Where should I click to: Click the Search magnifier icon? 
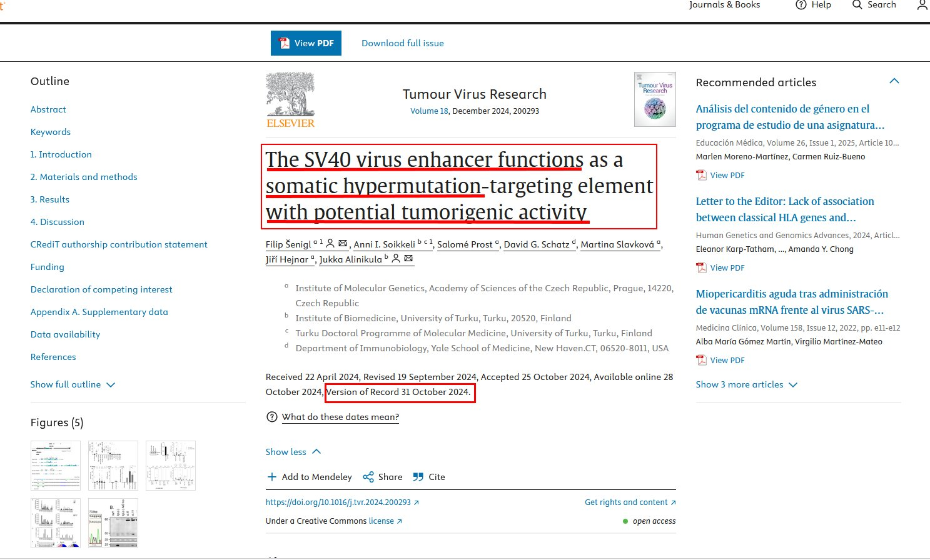pyautogui.click(x=857, y=5)
